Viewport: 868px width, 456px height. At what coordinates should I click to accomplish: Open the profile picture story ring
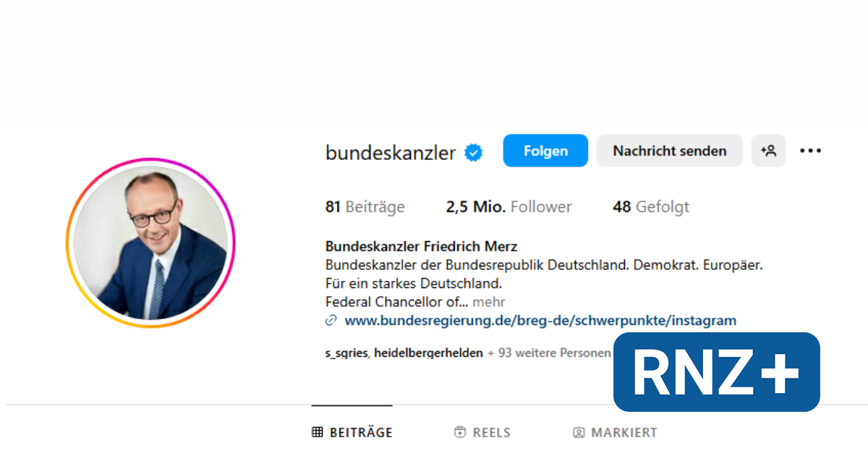[x=150, y=242]
